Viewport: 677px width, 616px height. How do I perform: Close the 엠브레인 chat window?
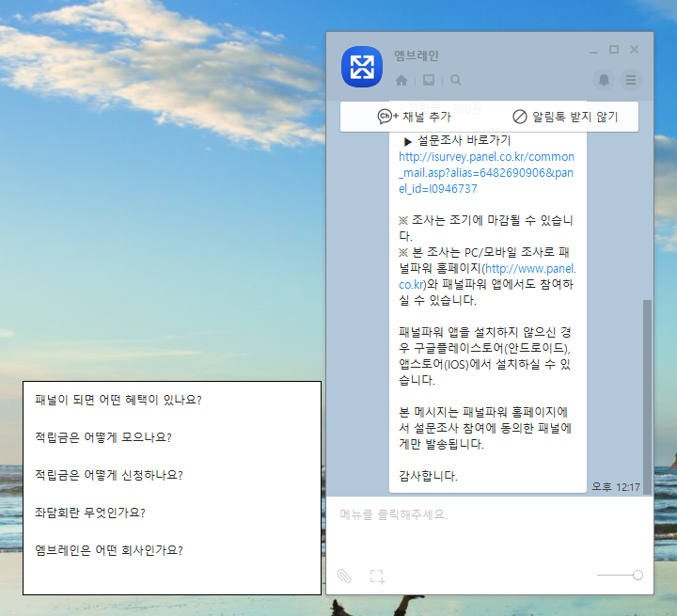click(634, 50)
